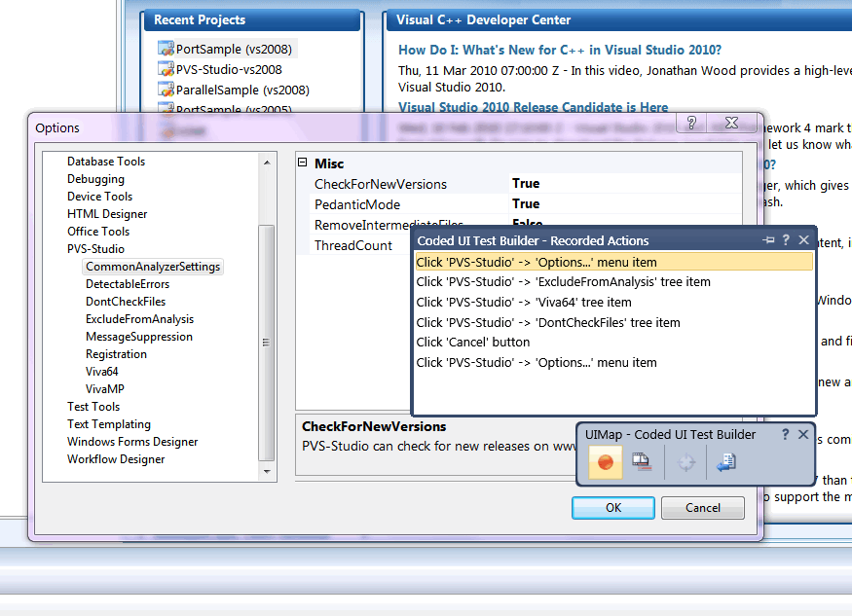Click the Options dialog help question mark

(x=691, y=123)
